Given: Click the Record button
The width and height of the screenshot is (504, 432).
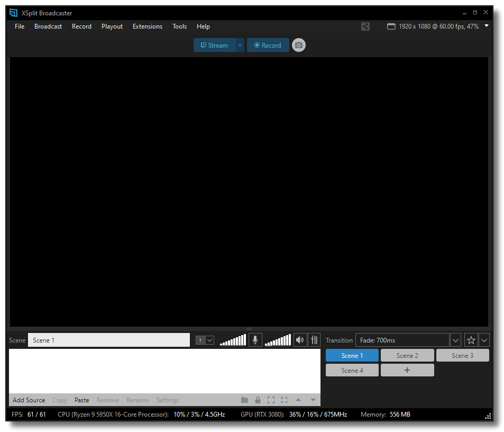Looking at the screenshot, I should click(x=268, y=45).
